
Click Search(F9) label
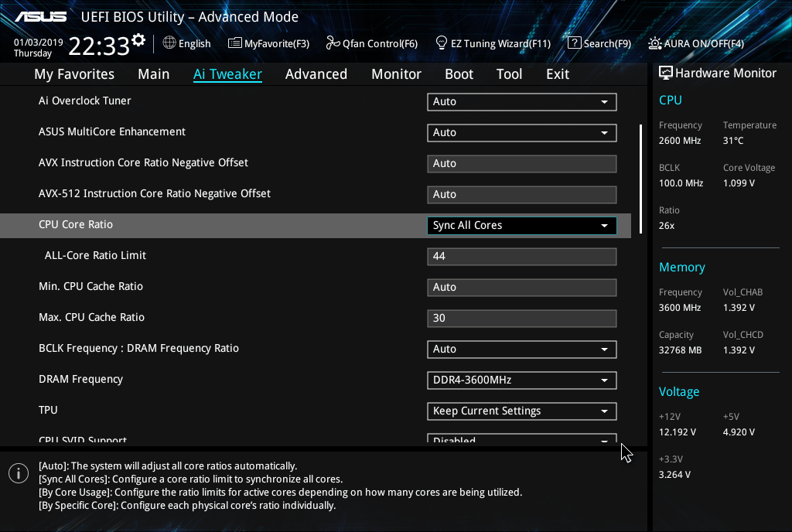[x=607, y=44]
